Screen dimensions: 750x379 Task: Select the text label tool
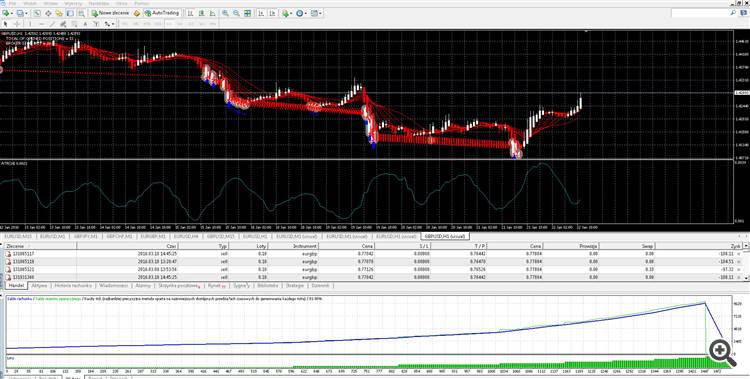click(x=96, y=23)
